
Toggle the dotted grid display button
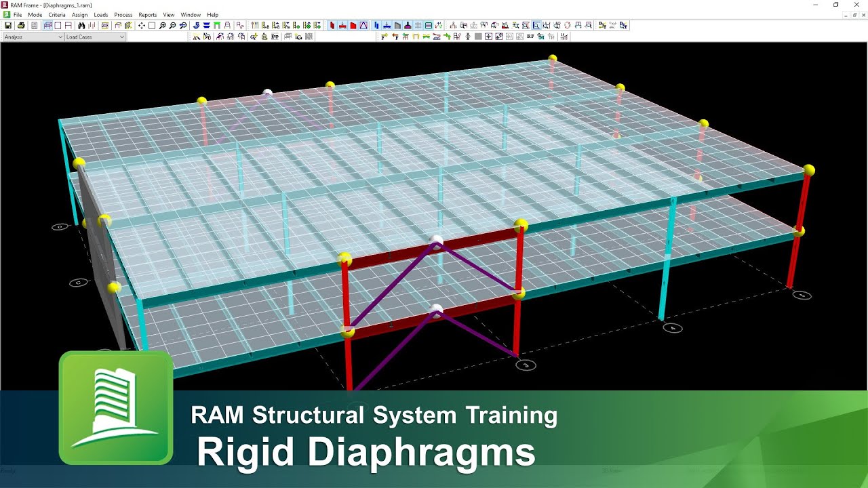coord(418,26)
